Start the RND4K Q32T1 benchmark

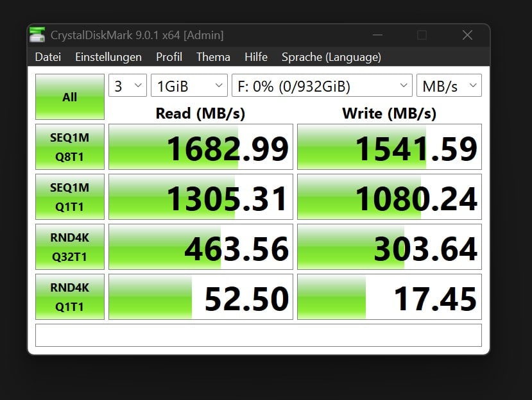click(x=70, y=247)
